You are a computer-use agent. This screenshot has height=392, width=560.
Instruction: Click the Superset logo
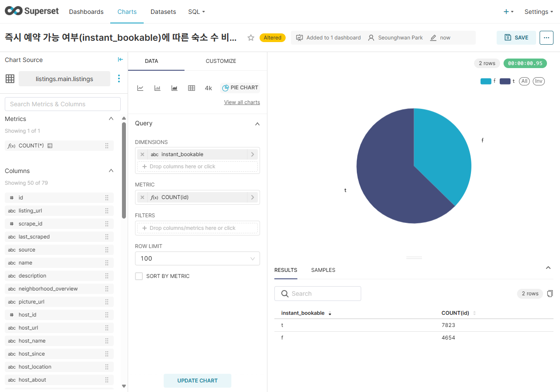pos(32,11)
